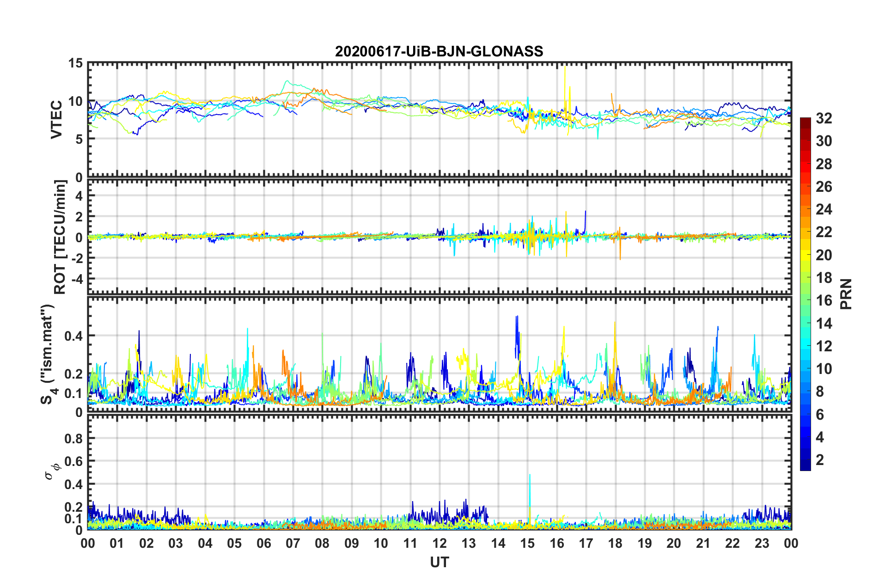Click the UT x-axis label
Image resolution: width=879 pixels, height=588 pixels.
439,562
